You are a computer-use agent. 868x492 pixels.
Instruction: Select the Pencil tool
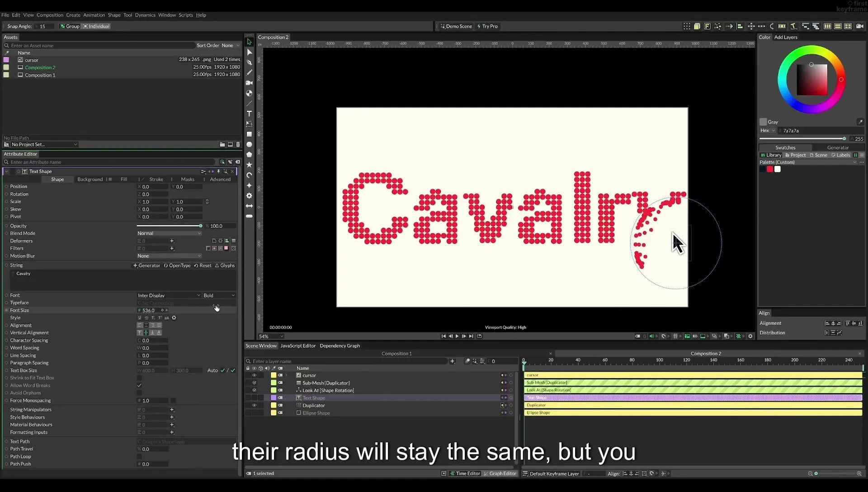[249, 73]
